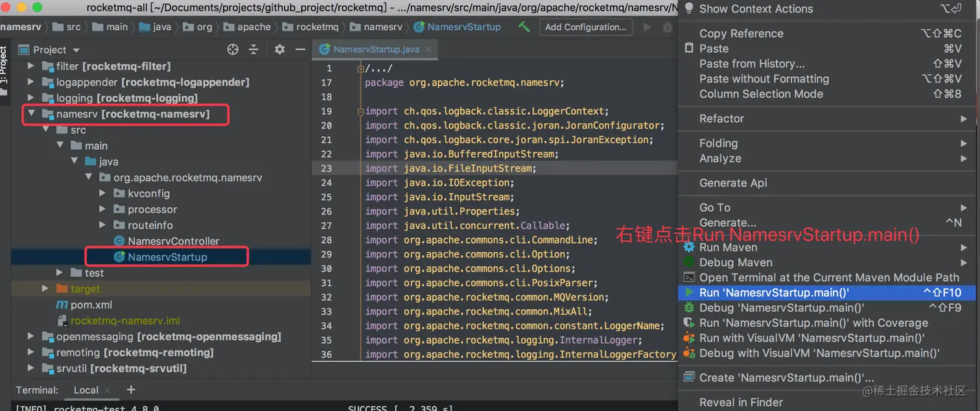The height and width of the screenshot is (411, 980).
Task: Expand the routeinfo package
Action: coord(102,225)
